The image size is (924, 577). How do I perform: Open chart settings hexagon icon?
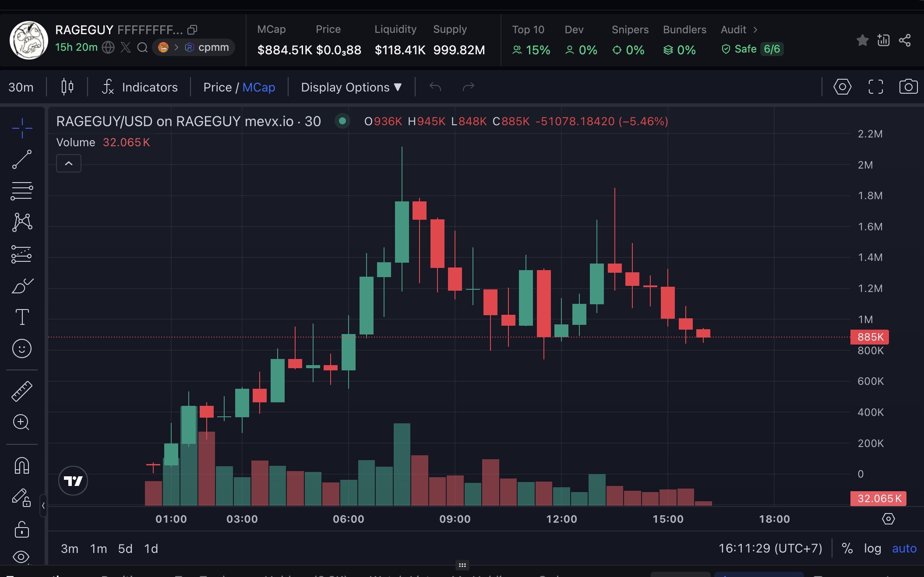842,87
